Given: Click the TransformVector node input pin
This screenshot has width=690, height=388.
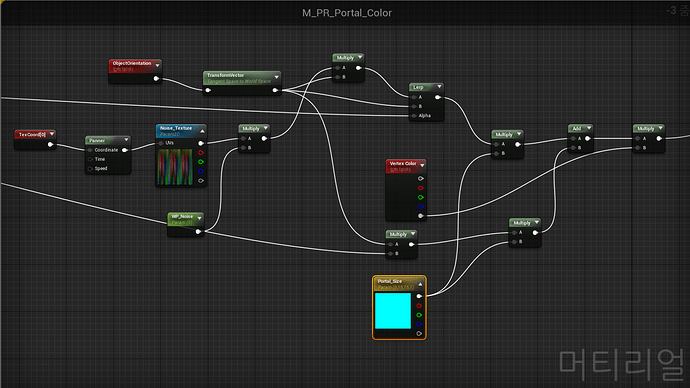Looking at the screenshot, I should click(208, 91).
